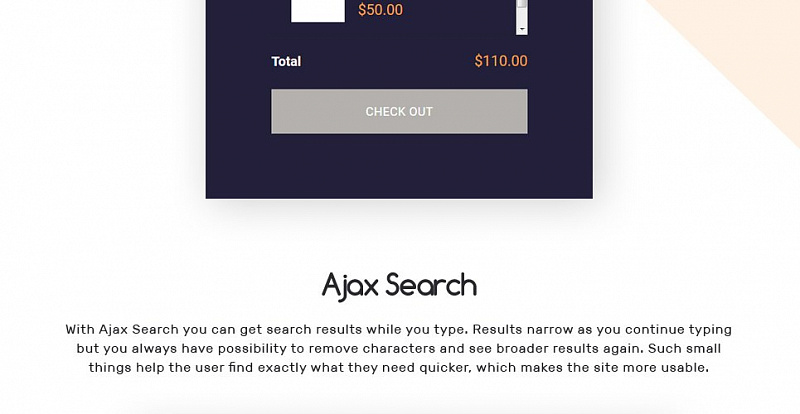The image size is (800, 414).
Task: Click the $110.00 total amount
Action: [x=501, y=61]
